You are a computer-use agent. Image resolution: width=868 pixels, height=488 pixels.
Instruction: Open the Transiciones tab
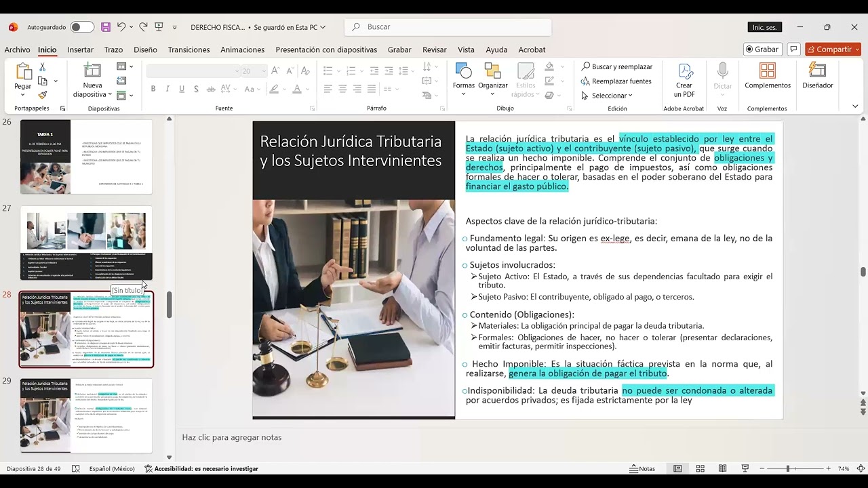pyautogui.click(x=189, y=49)
